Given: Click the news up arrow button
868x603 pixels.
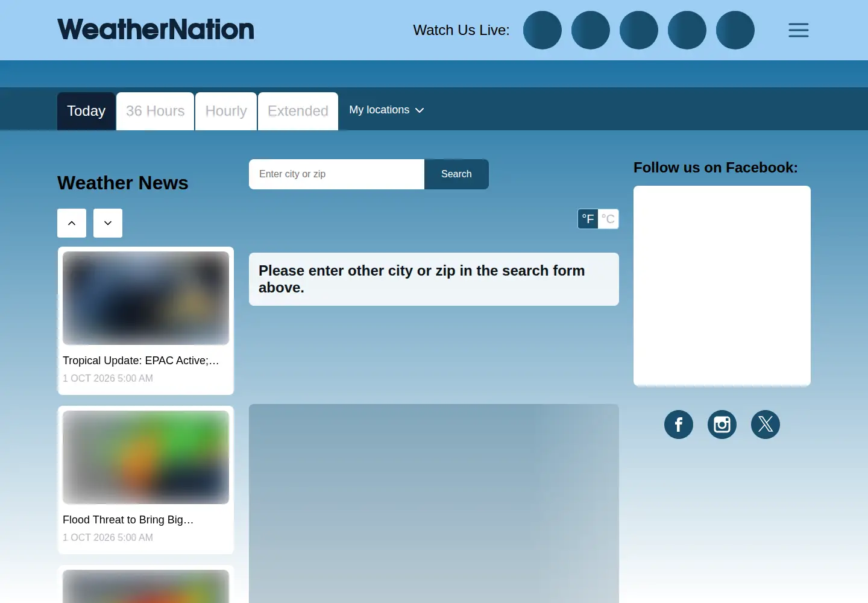Looking at the screenshot, I should 72,223.
